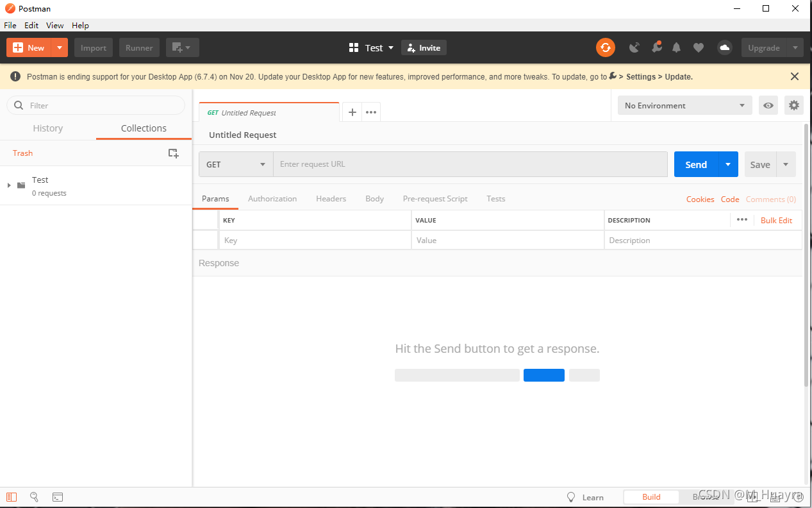This screenshot has width=812, height=508.
Task: Open the Help menu
Action: [x=80, y=26]
